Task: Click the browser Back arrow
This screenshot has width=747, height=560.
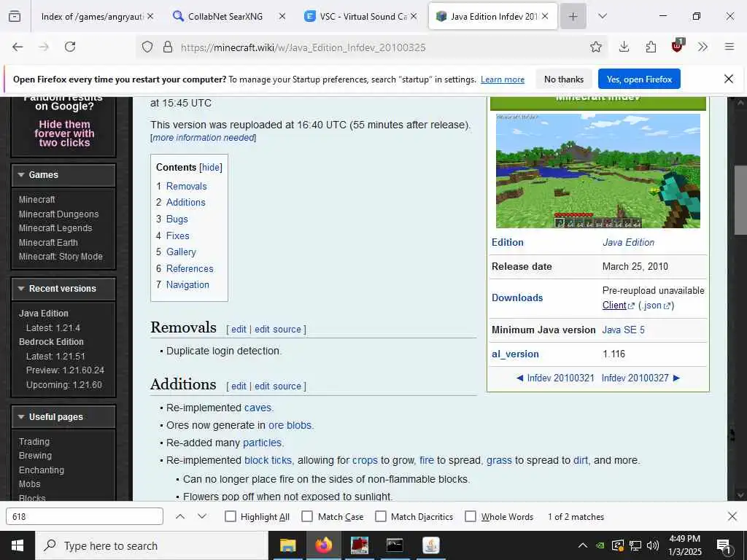Action: (18, 47)
